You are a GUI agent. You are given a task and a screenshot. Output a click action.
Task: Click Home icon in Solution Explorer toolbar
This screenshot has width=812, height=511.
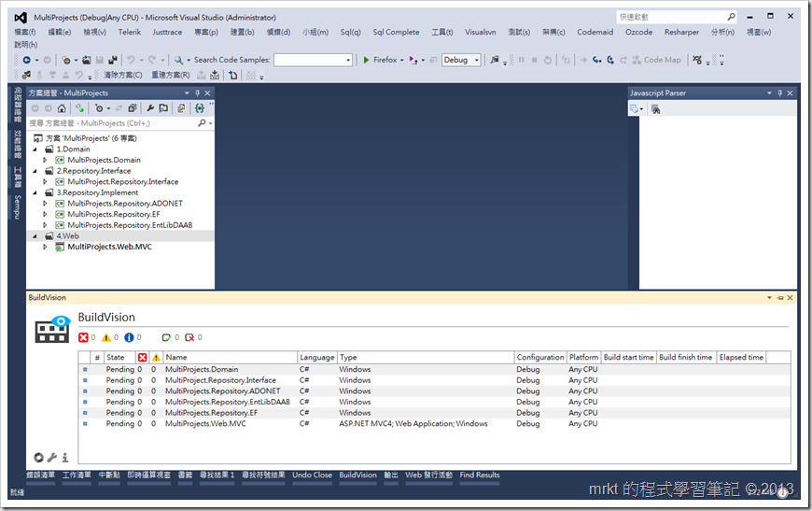pos(62,108)
